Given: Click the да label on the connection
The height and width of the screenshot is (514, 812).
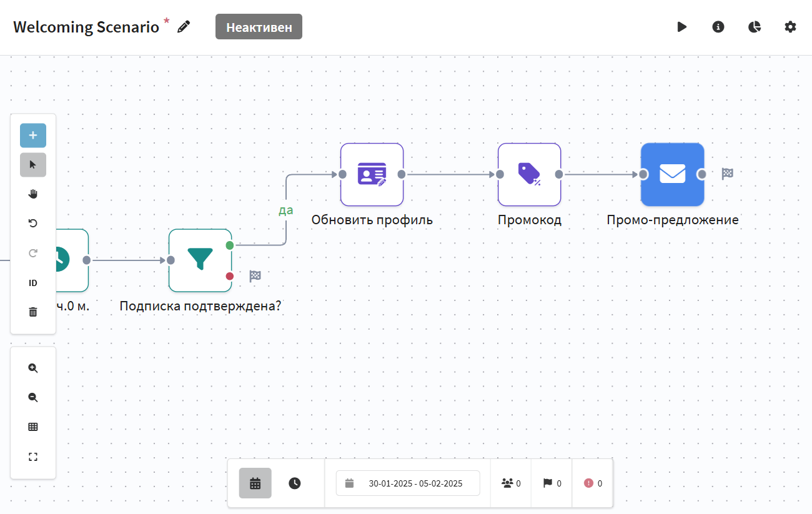Looking at the screenshot, I should click(x=285, y=210).
